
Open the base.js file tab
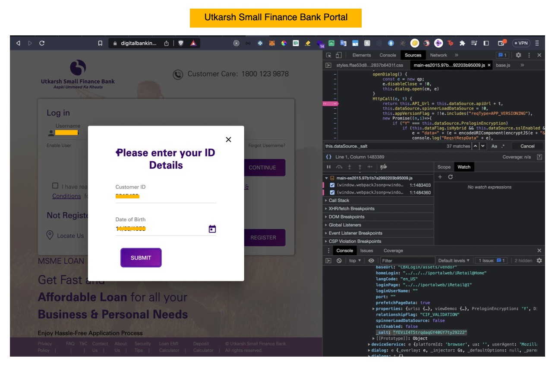pos(503,65)
